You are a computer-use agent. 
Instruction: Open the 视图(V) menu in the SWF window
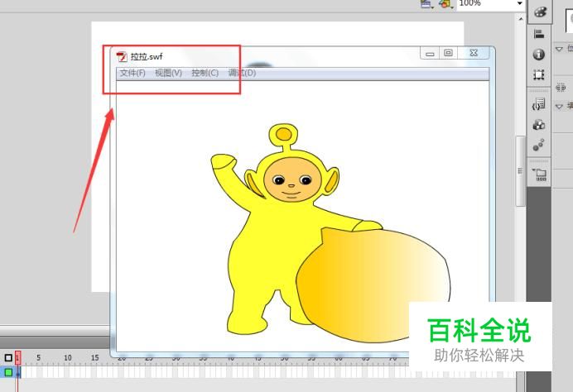click(168, 73)
